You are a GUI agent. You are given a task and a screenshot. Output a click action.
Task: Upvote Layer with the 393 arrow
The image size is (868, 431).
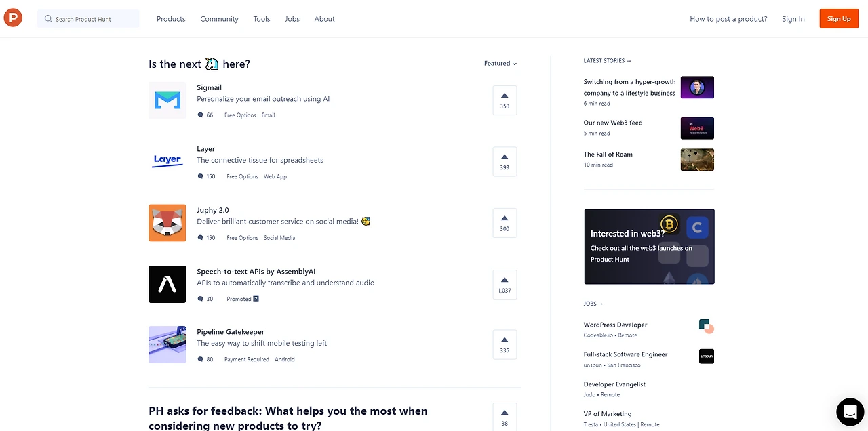505,161
